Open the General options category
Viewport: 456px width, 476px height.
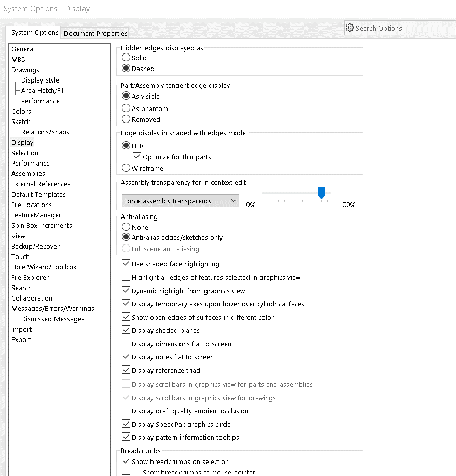[23, 49]
